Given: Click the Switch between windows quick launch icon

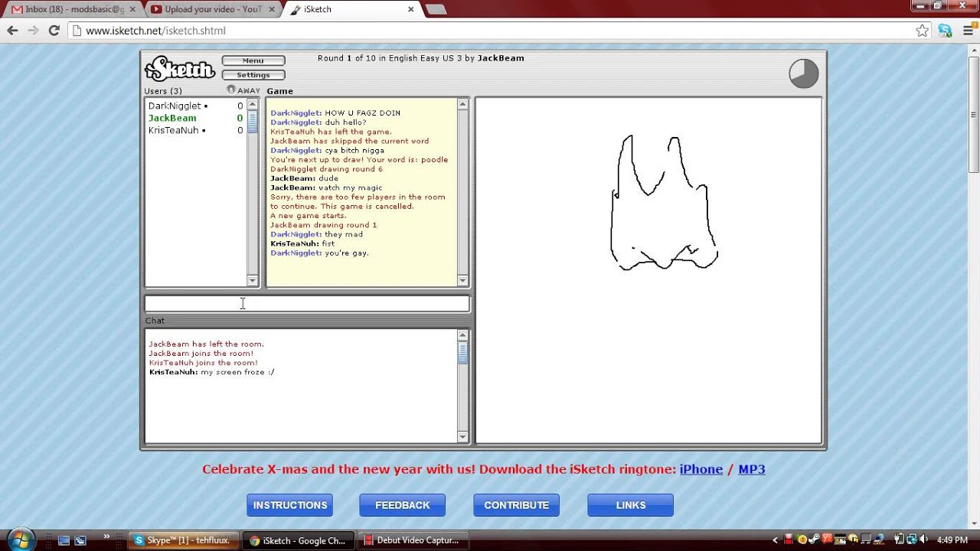Looking at the screenshot, I should 80,540.
